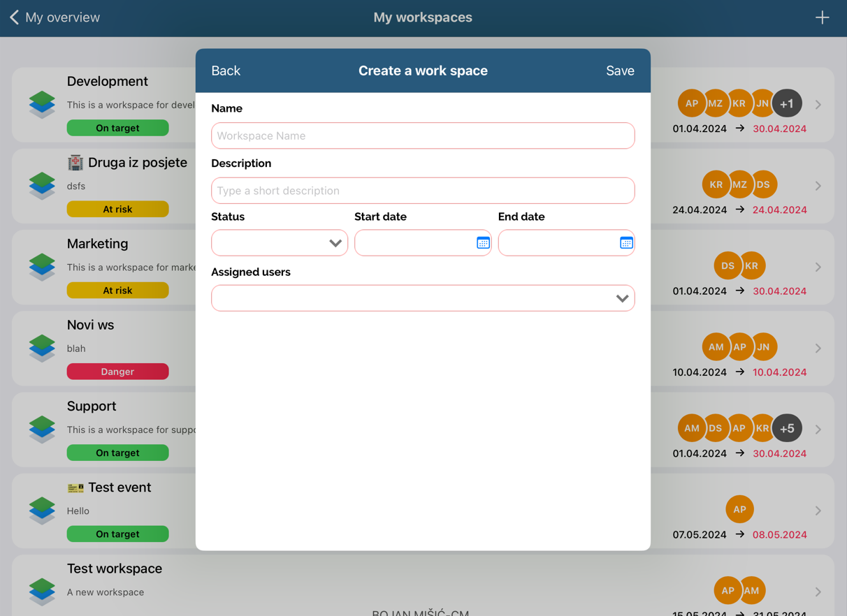Click the short description input field
Viewport: 847px width, 616px height.
[423, 191]
